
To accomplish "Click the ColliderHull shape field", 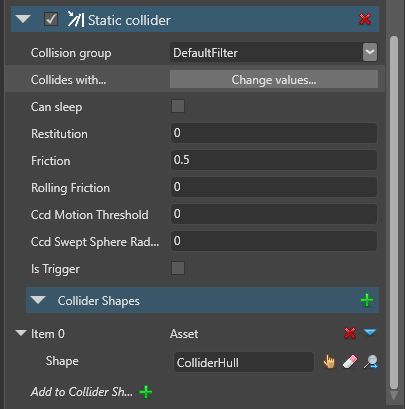I will coord(244,362).
